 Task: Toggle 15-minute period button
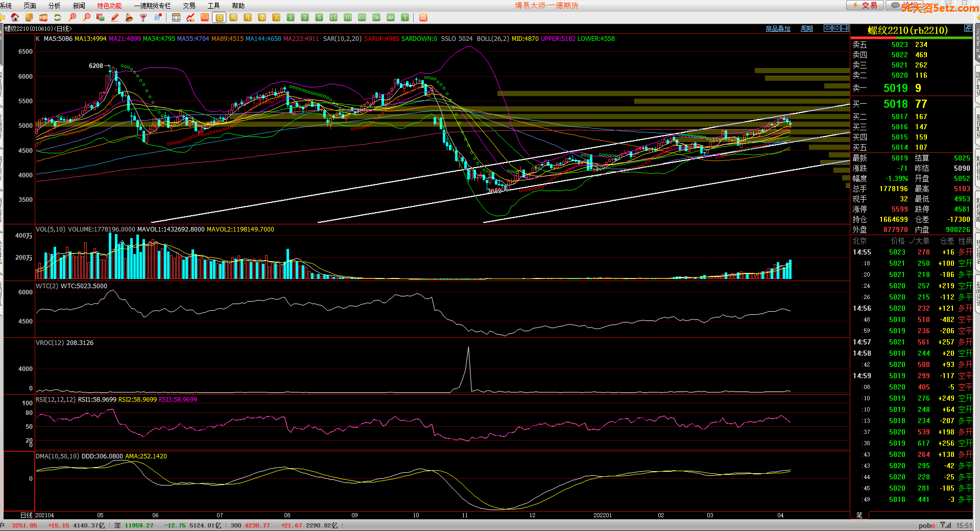333,17
